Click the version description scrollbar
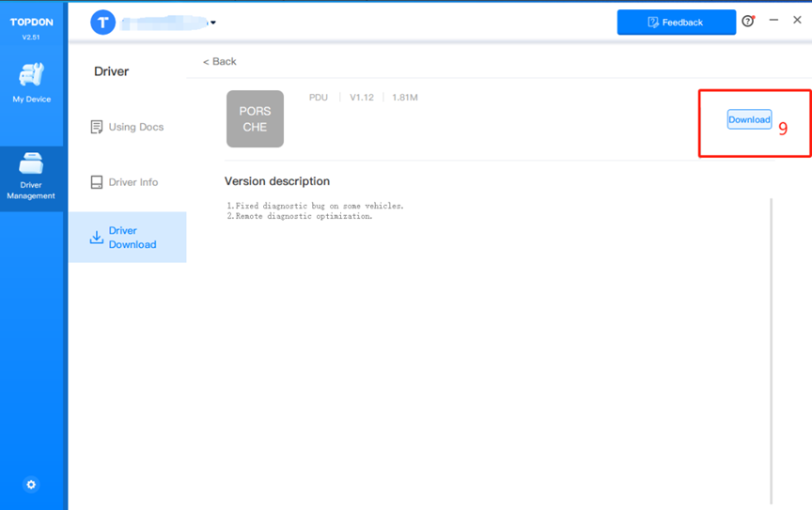The width and height of the screenshot is (812, 510). pos(771,351)
